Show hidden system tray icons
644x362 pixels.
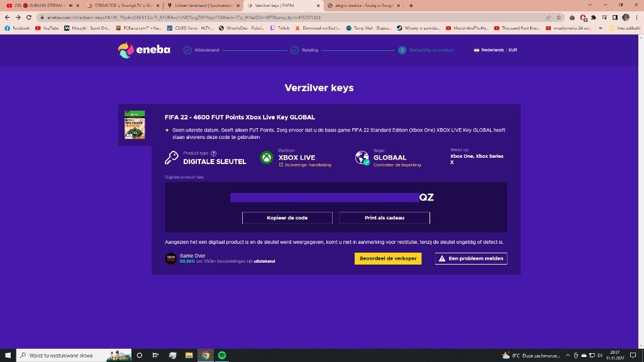[568, 356]
